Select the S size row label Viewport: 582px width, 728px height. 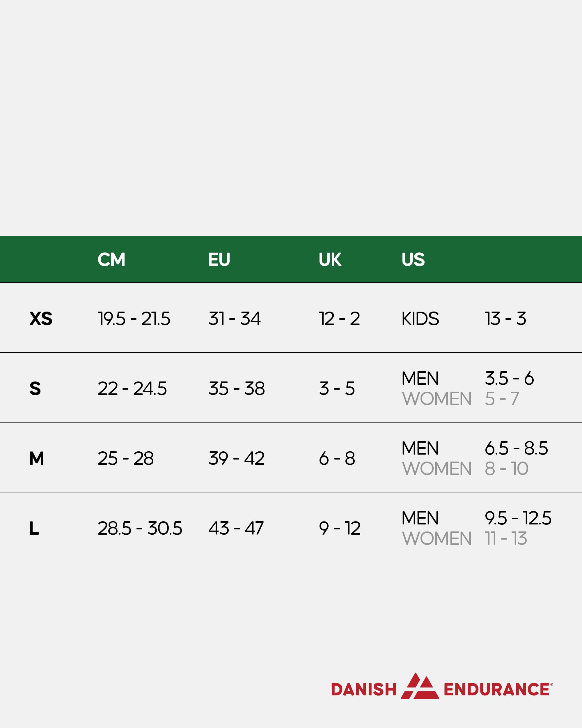click(x=35, y=389)
